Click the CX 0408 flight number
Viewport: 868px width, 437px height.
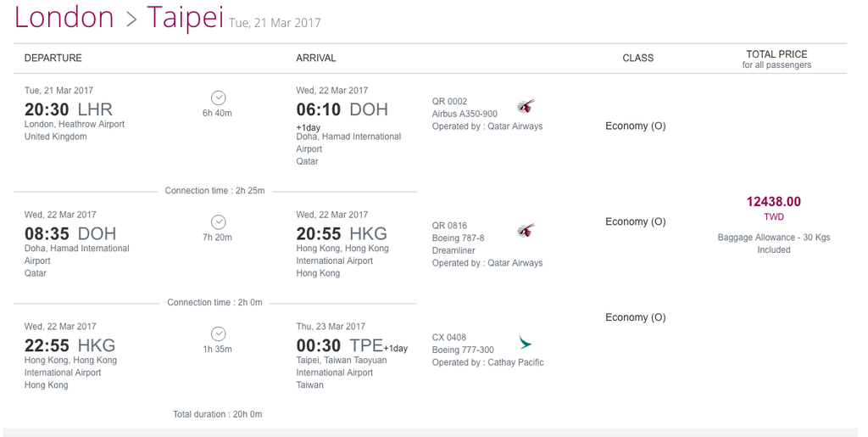click(449, 338)
